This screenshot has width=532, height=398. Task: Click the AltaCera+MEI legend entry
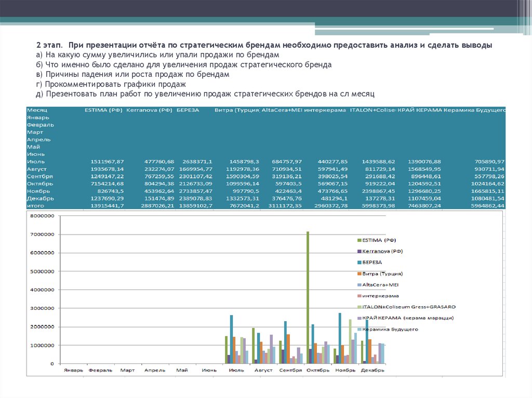(381, 284)
